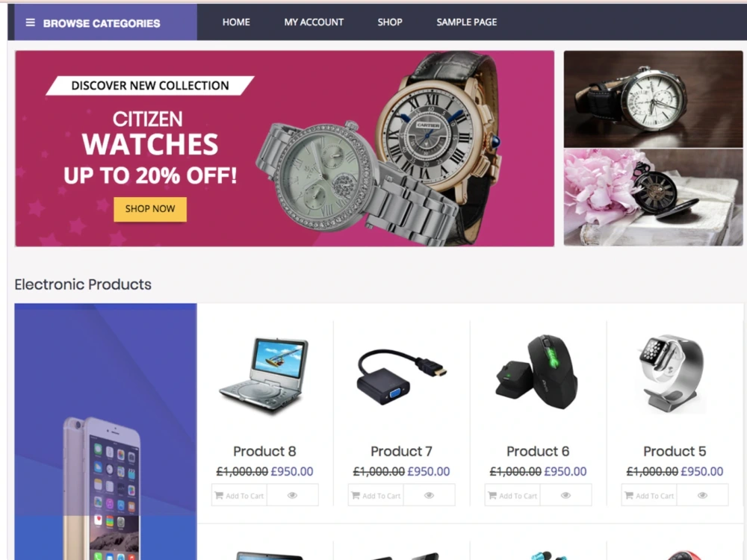The width and height of the screenshot is (747, 560).
Task: Click the eye quick-view icon for Product 6
Action: coord(566,495)
